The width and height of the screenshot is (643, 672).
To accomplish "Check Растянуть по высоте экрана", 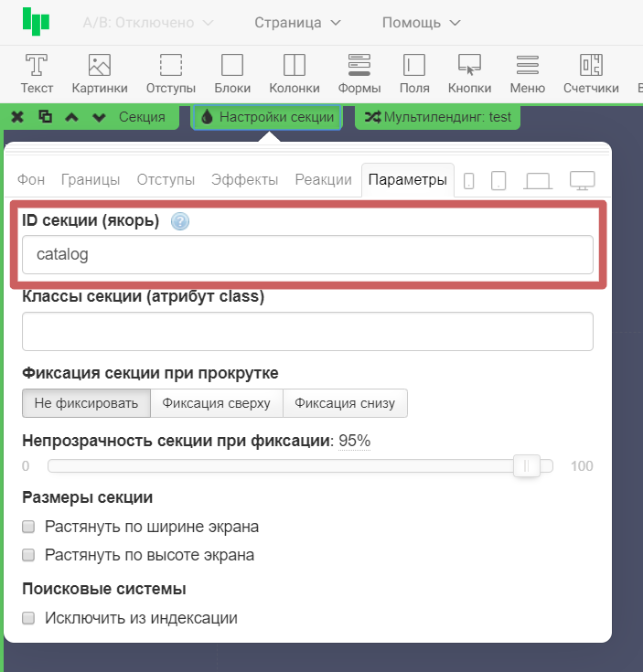I will point(28,555).
